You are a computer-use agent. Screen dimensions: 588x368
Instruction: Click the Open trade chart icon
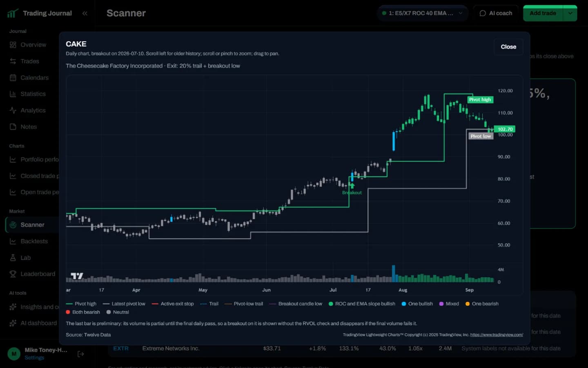(x=13, y=192)
